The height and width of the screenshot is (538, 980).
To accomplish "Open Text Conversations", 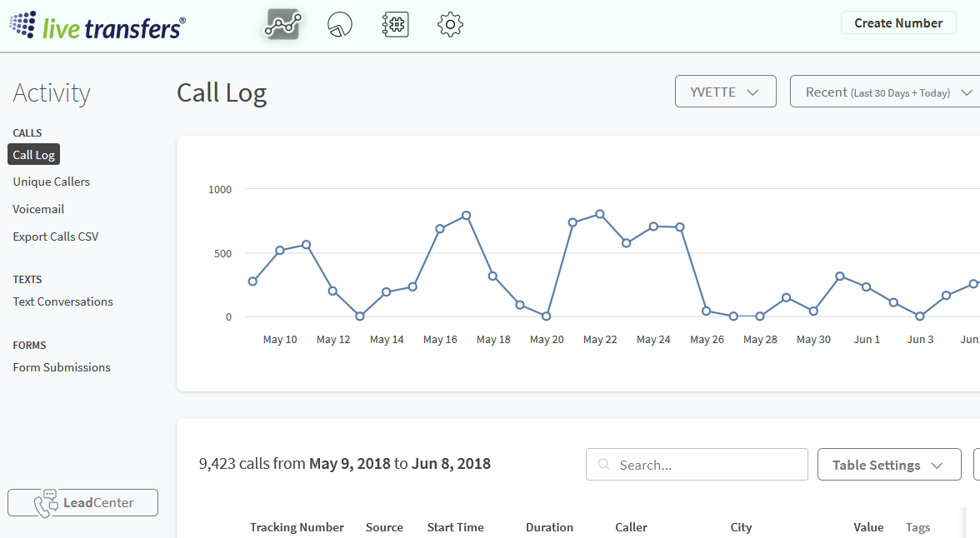I will point(63,301).
